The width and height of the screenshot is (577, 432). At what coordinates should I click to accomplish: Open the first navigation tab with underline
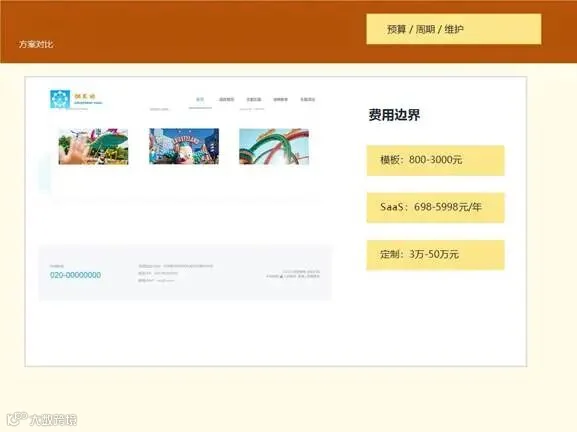pos(200,99)
